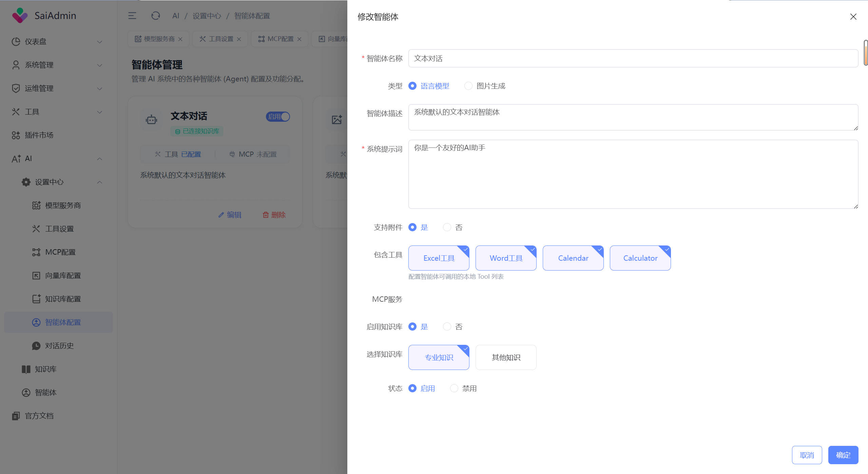The width and height of the screenshot is (868, 474).
Task: Click the drawer's vertical scrollbar
Action: pos(866,53)
